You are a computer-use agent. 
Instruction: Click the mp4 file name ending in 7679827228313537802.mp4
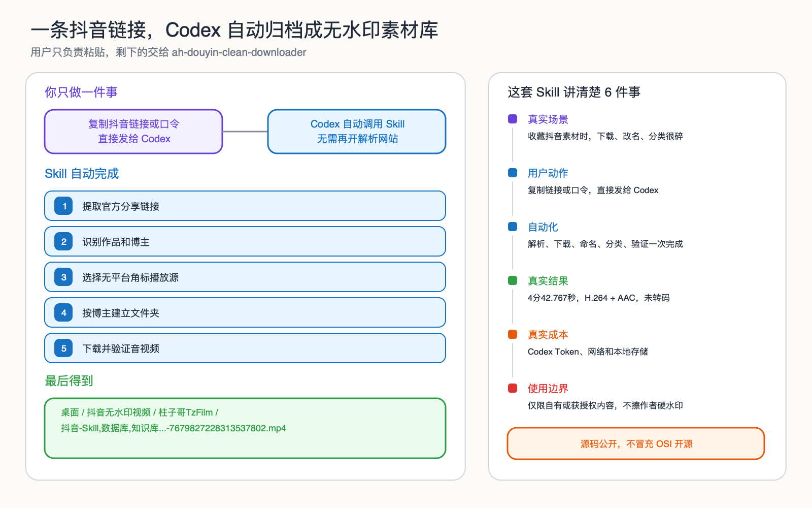pos(174,428)
